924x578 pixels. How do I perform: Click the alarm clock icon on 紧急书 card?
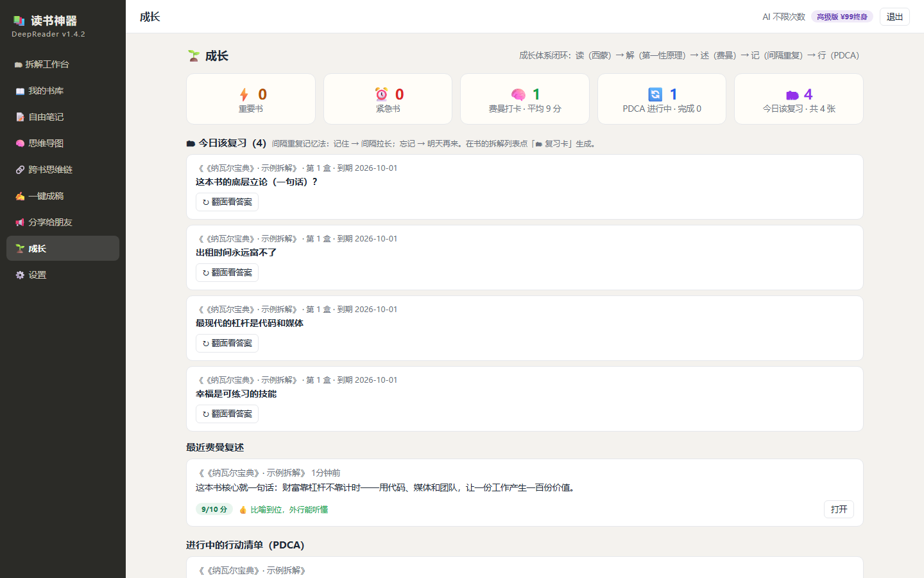pos(381,94)
